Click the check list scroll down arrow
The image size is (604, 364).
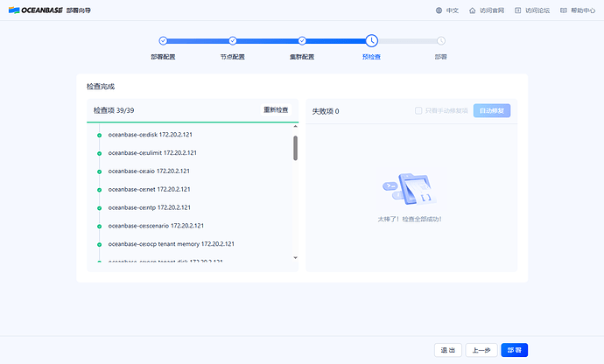[x=296, y=258]
